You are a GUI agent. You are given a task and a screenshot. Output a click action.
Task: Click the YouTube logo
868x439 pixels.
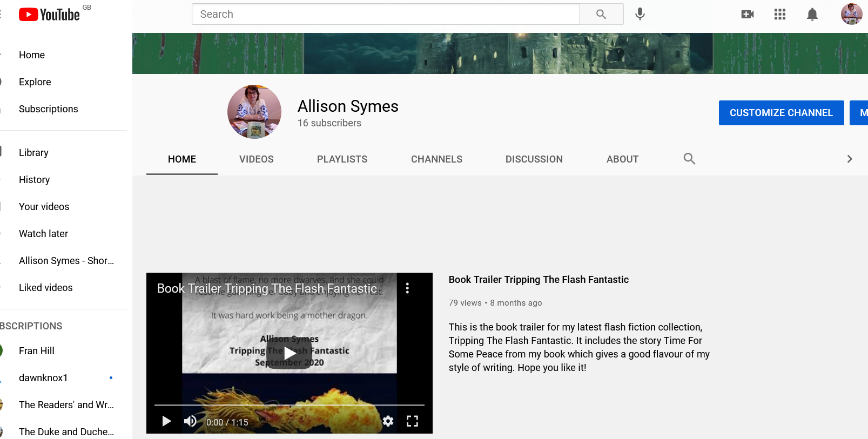coord(50,15)
